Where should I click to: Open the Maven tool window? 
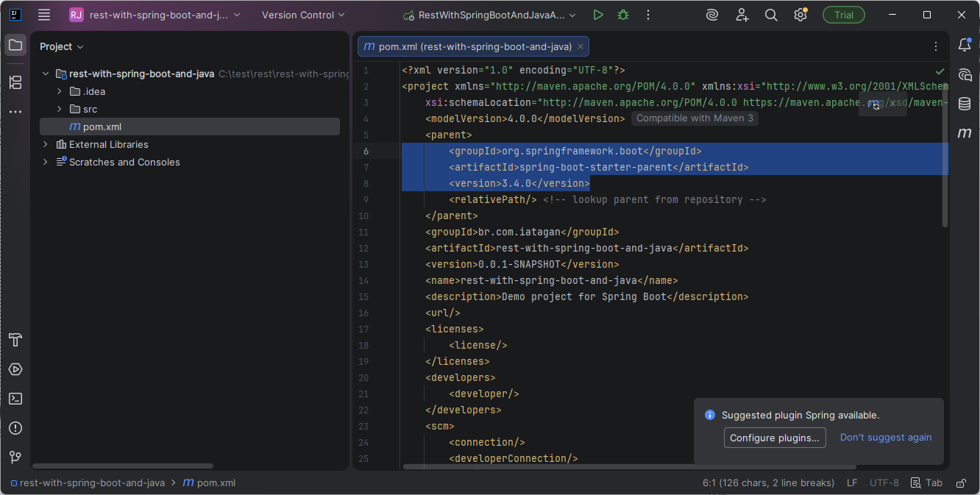coord(965,133)
